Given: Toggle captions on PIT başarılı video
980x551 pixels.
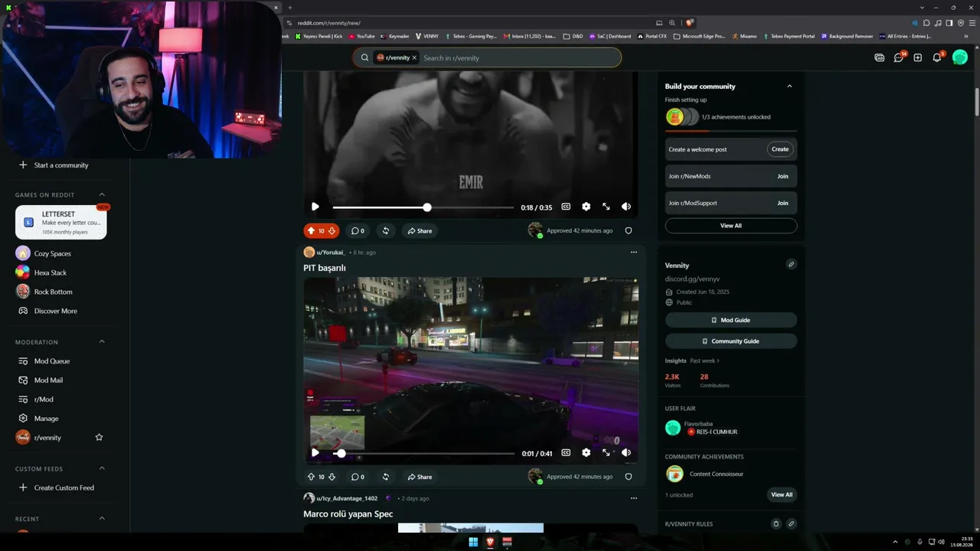Looking at the screenshot, I should (x=566, y=452).
